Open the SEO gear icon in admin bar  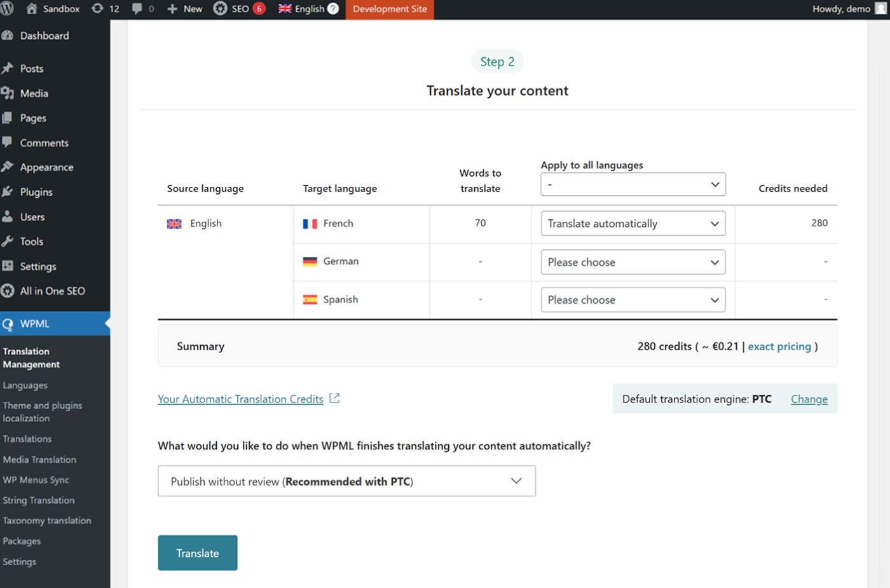pos(220,9)
